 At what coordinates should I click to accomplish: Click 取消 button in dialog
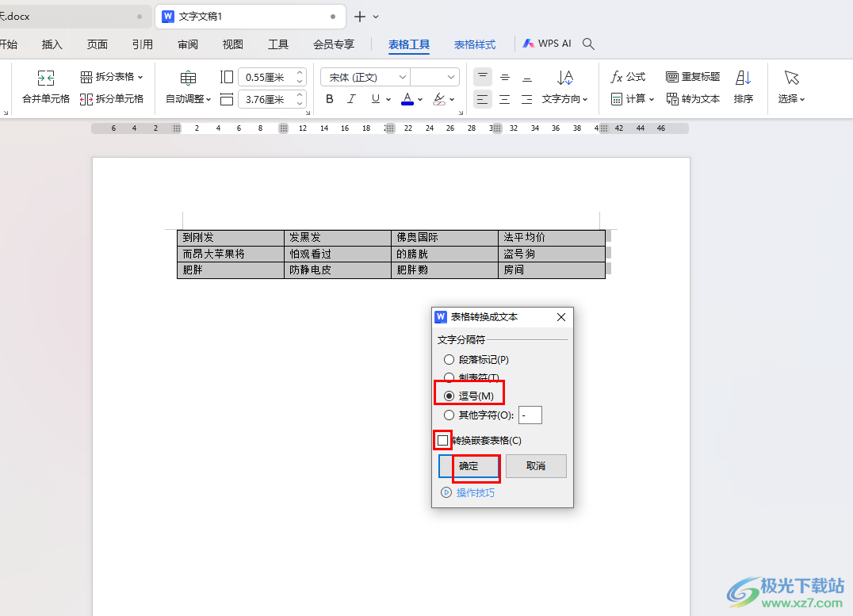(x=536, y=466)
